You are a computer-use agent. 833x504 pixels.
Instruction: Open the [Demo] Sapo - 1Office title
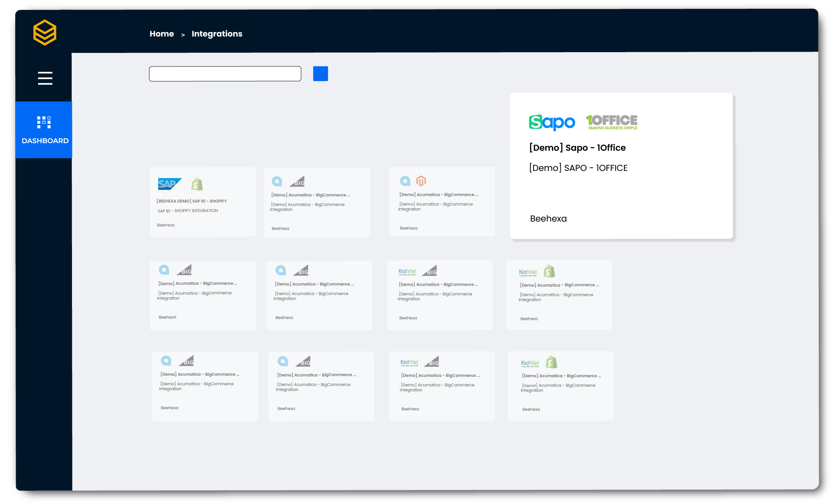pyautogui.click(x=577, y=148)
